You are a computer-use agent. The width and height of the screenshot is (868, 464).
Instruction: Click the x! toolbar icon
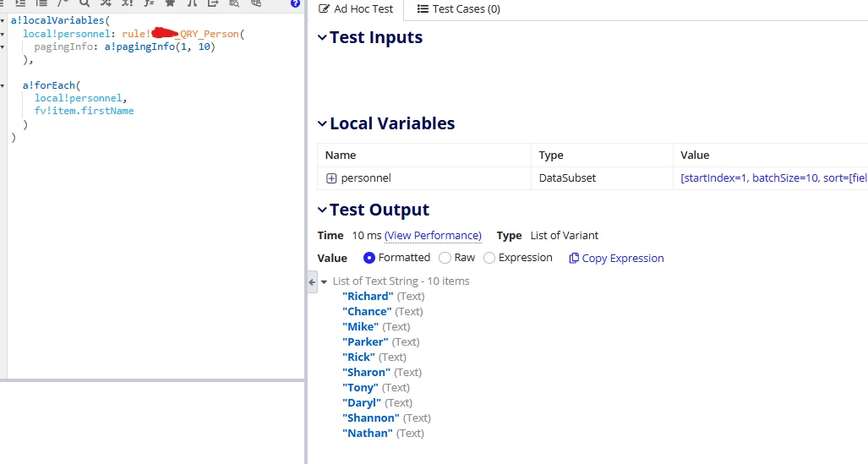coord(128,3)
